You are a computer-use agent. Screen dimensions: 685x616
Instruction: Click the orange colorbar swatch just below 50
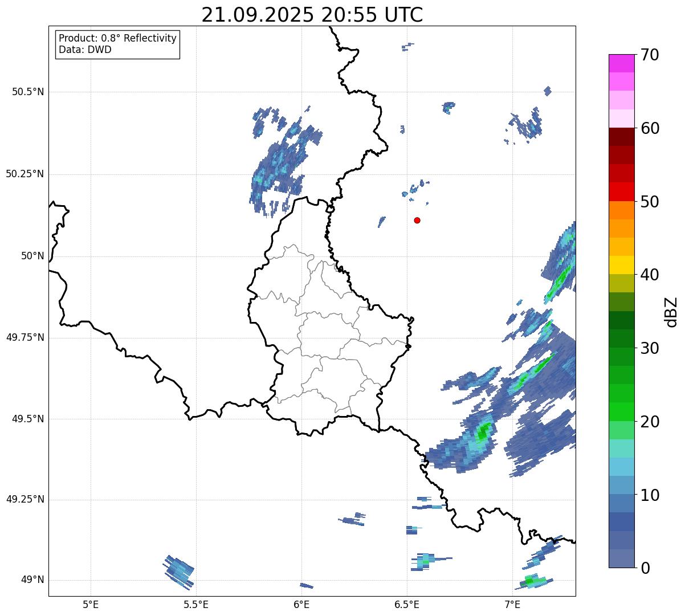click(621, 210)
